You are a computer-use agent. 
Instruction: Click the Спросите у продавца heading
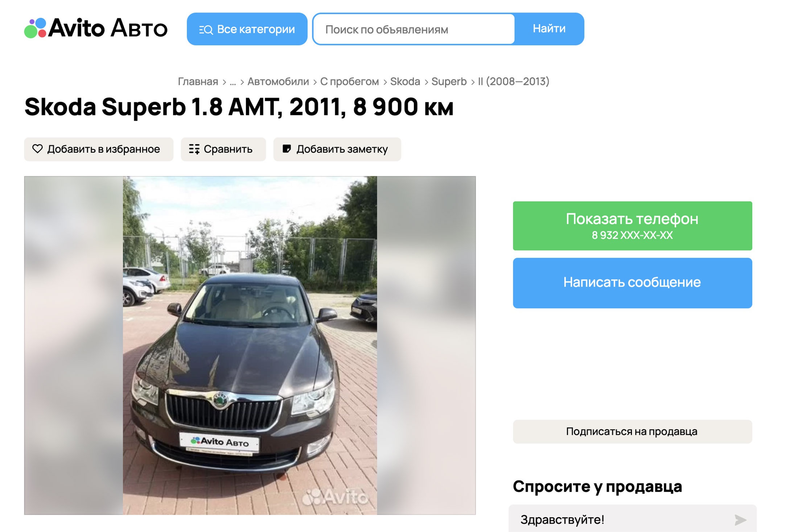point(597,486)
